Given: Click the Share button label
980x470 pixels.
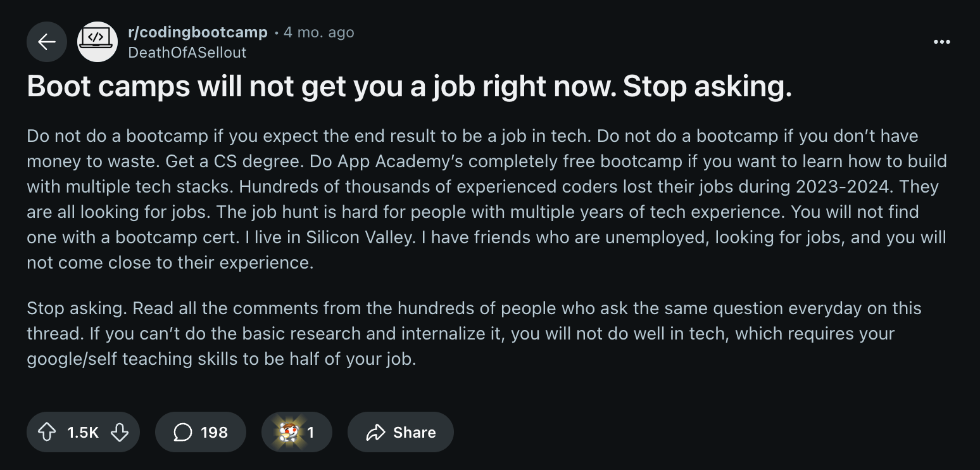Looking at the screenshot, I should pos(414,432).
